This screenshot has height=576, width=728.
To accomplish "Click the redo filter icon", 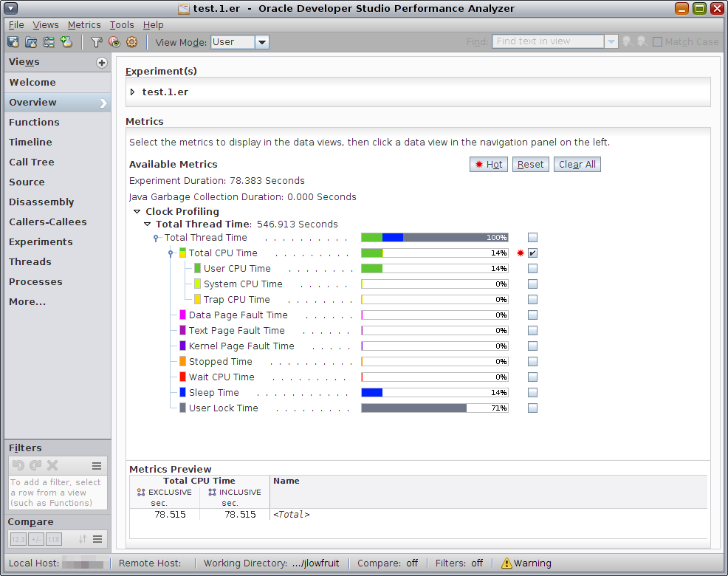I will point(35,465).
